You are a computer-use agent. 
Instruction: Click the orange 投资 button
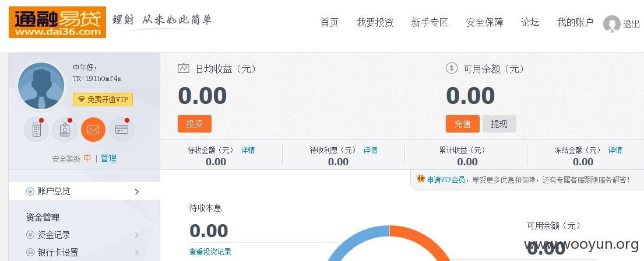tap(195, 124)
